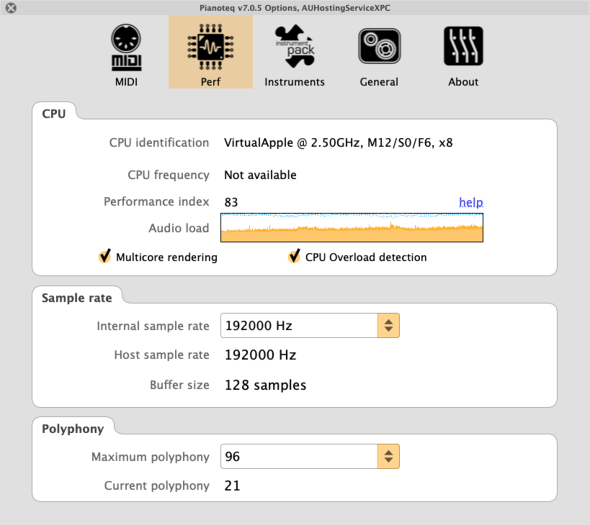Click the MIDI tab label
Viewport: 590px width, 525px height.
tap(126, 82)
